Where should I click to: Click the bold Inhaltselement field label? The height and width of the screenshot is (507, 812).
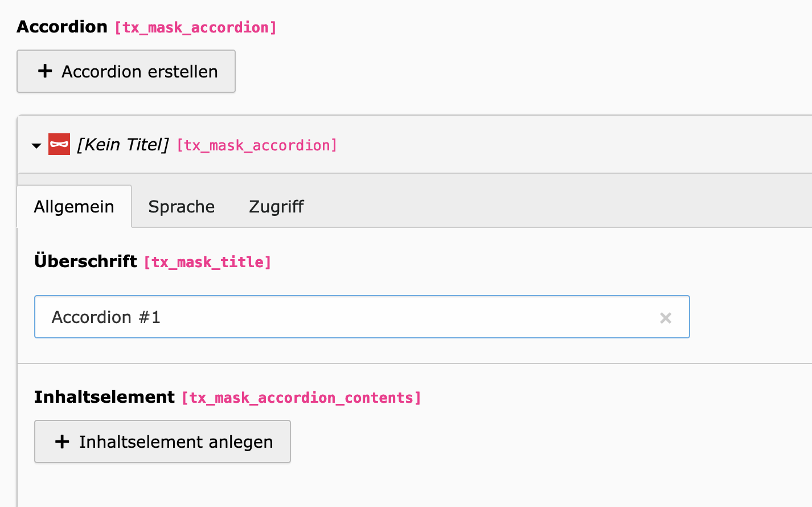pos(104,397)
